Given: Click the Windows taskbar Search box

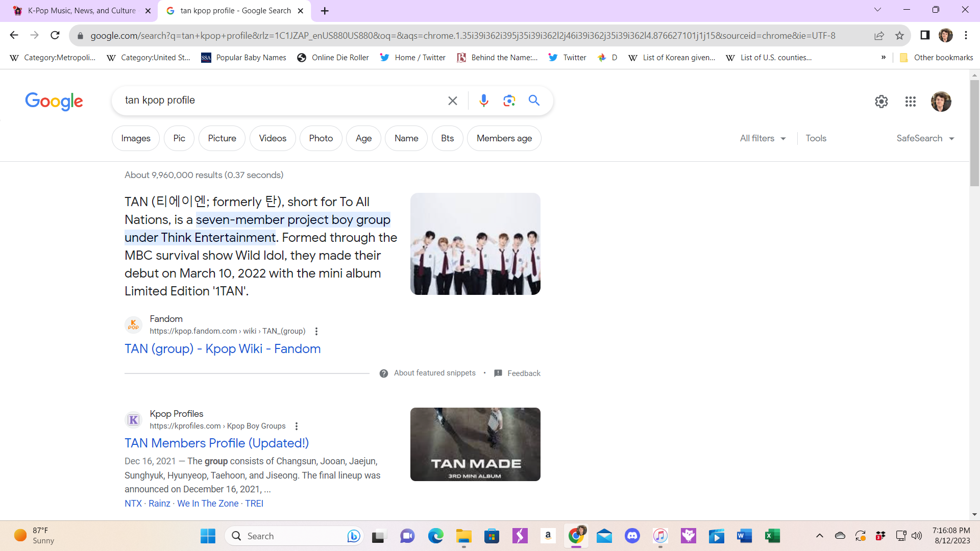Looking at the screenshot, I should click(x=294, y=536).
